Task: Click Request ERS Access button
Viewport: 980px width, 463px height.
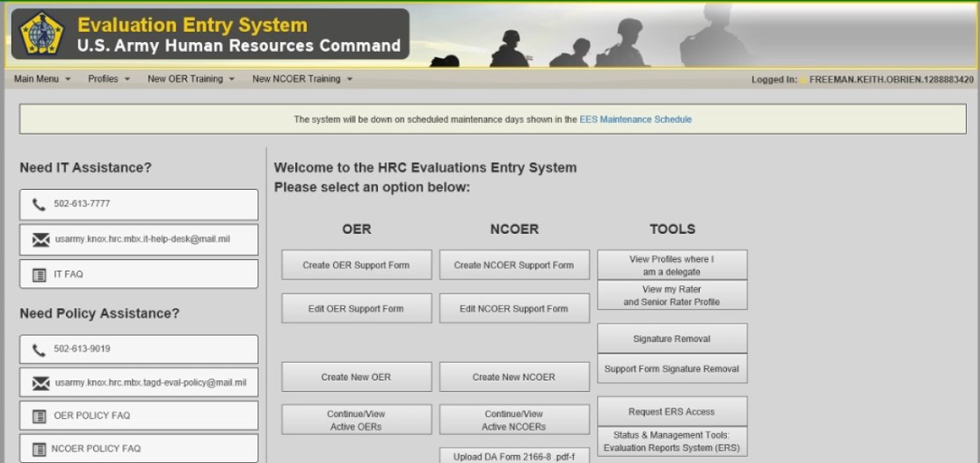Action: click(671, 412)
